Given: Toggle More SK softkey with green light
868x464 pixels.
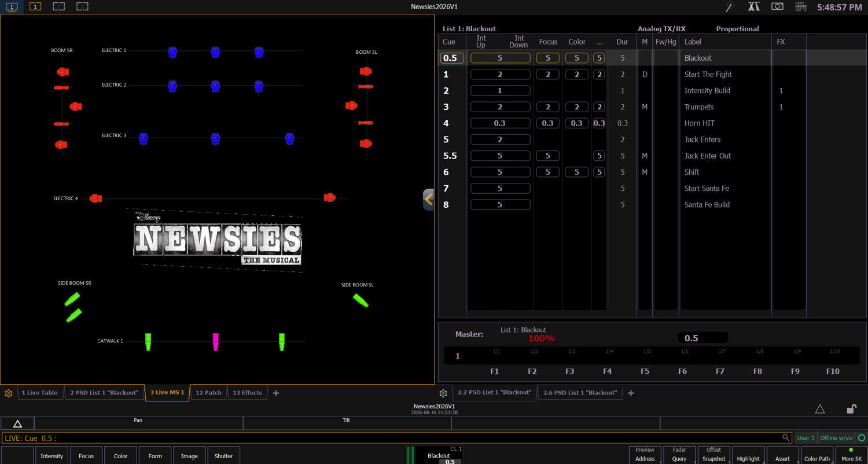Looking at the screenshot, I should click(851, 455).
